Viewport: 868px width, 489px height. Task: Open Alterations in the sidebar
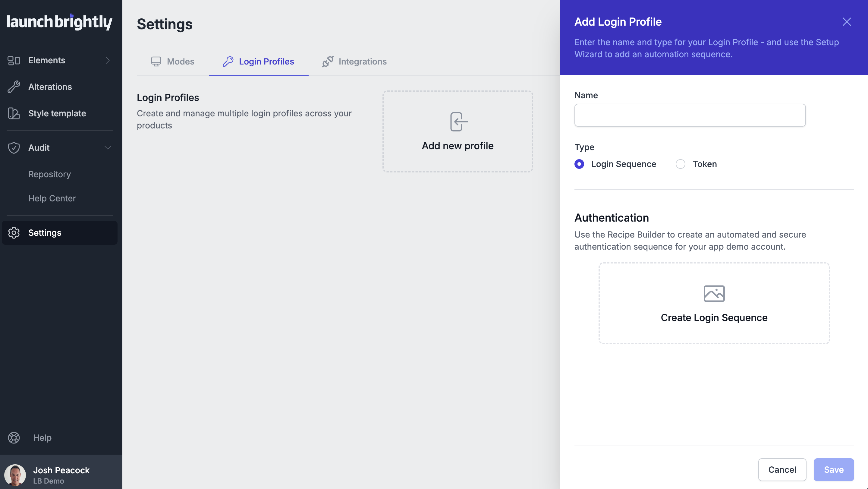[60, 87]
